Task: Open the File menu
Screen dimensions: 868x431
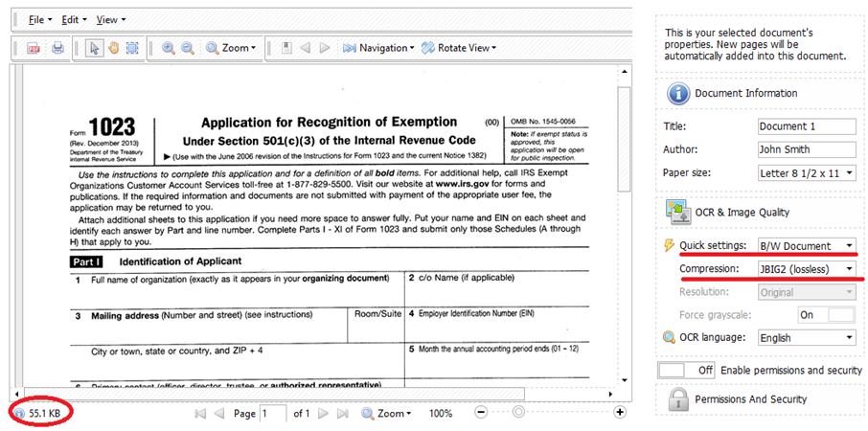Action: pyautogui.click(x=40, y=20)
